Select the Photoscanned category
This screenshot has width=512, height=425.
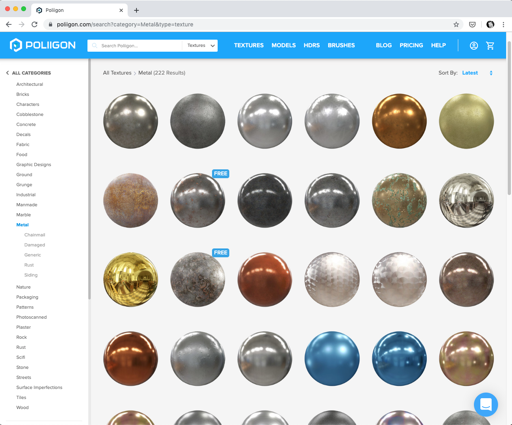click(x=31, y=317)
